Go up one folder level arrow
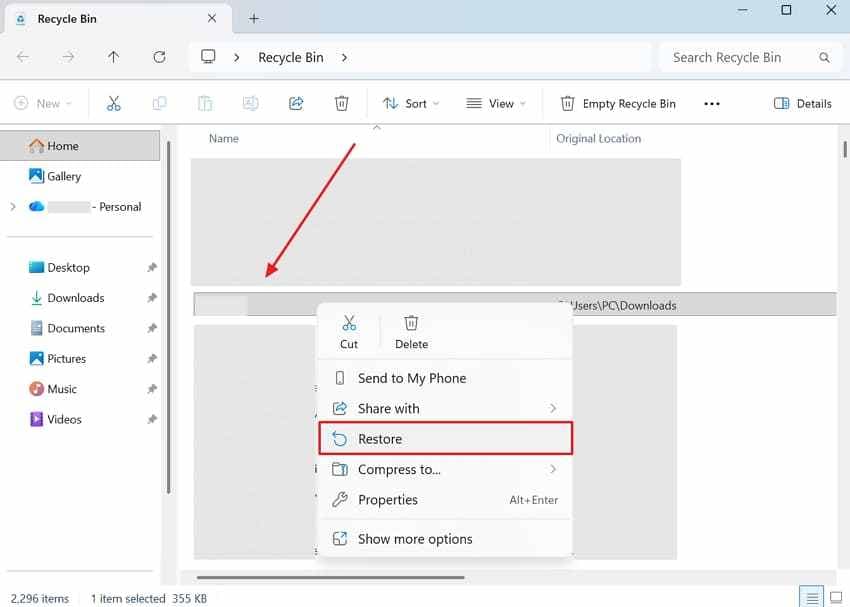This screenshot has width=850, height=607. tap(113, 57)
